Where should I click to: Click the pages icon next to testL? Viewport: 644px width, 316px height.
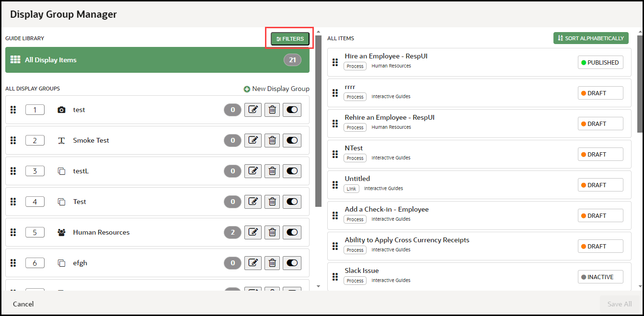[62, 171]
